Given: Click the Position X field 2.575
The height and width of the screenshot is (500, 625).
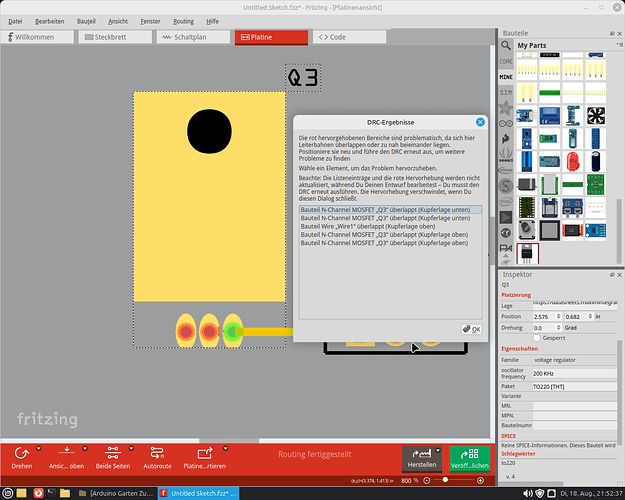Looking at the screenshot, I should (544, 317).
